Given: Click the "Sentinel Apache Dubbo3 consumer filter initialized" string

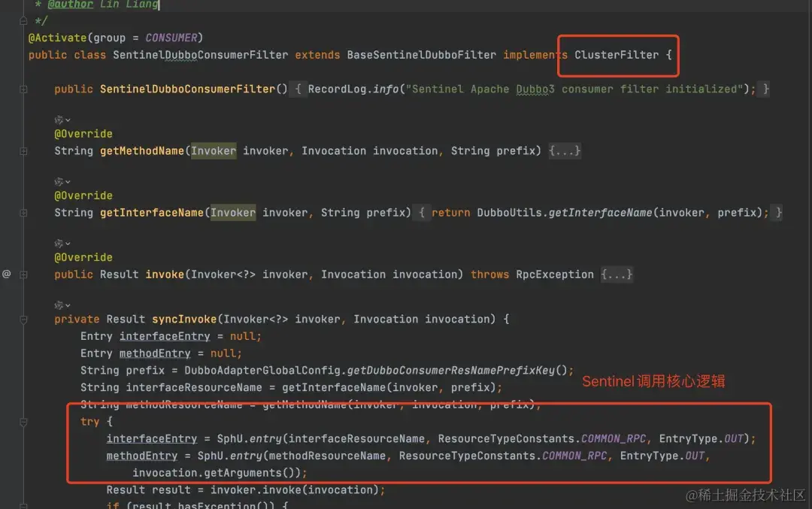Looking at the screenshot, I should tap(574, 89).
